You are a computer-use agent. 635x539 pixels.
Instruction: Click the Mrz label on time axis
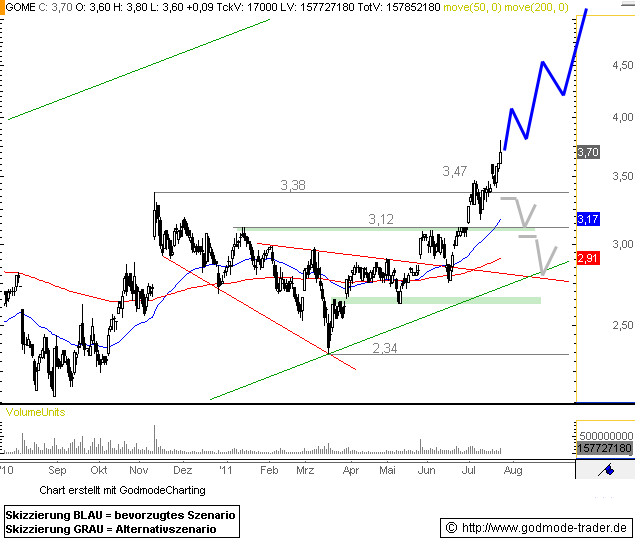tap(305, 470)
